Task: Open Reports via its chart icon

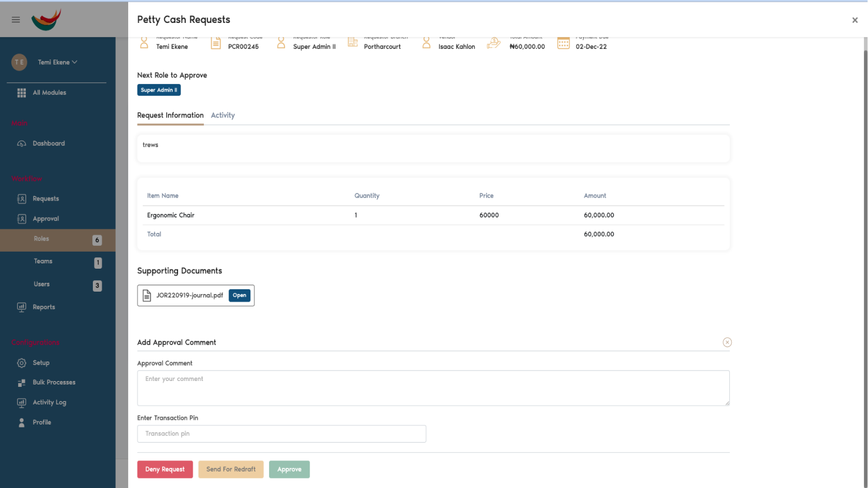Action: [22, 306]
